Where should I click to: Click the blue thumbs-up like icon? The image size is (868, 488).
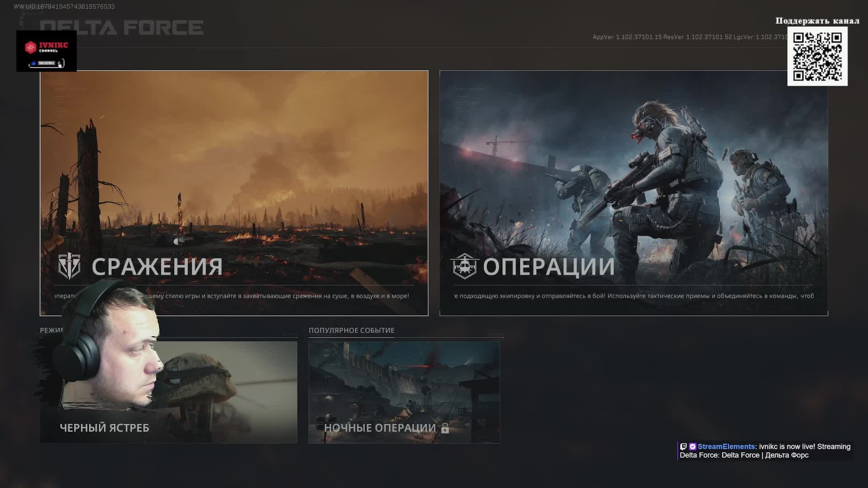pyautogui.click(x=33, y=63)
